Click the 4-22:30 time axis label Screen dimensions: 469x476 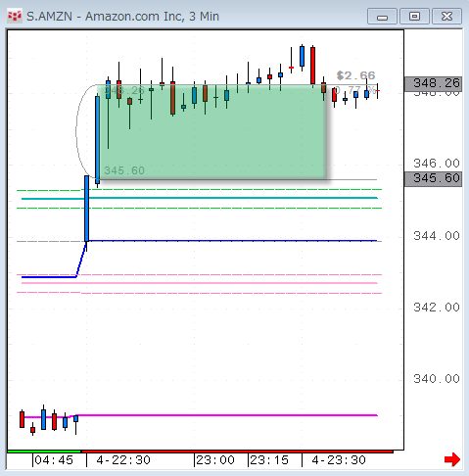(123, 460)
